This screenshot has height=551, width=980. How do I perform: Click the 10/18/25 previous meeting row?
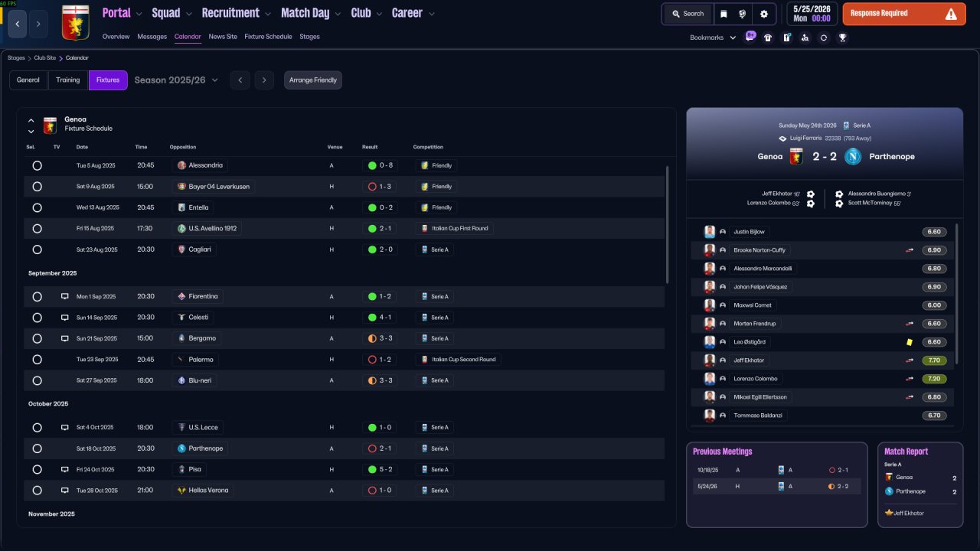(776, 471)
